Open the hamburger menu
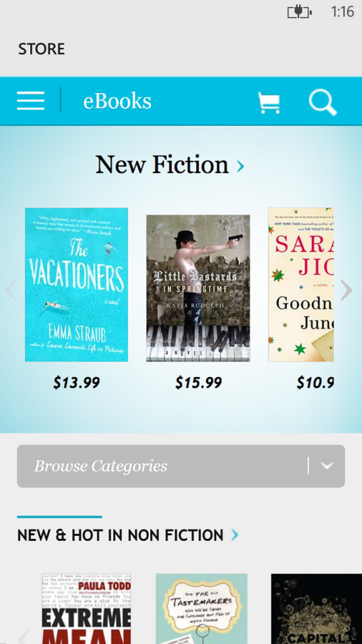The image size is (362, 644). (31, 101)
